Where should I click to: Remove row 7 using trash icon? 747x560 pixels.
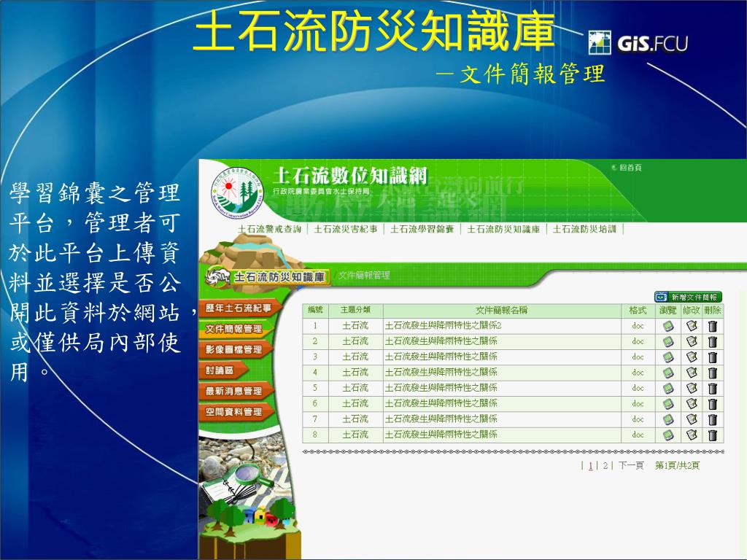pyautogui.click(x=712, y=419)
